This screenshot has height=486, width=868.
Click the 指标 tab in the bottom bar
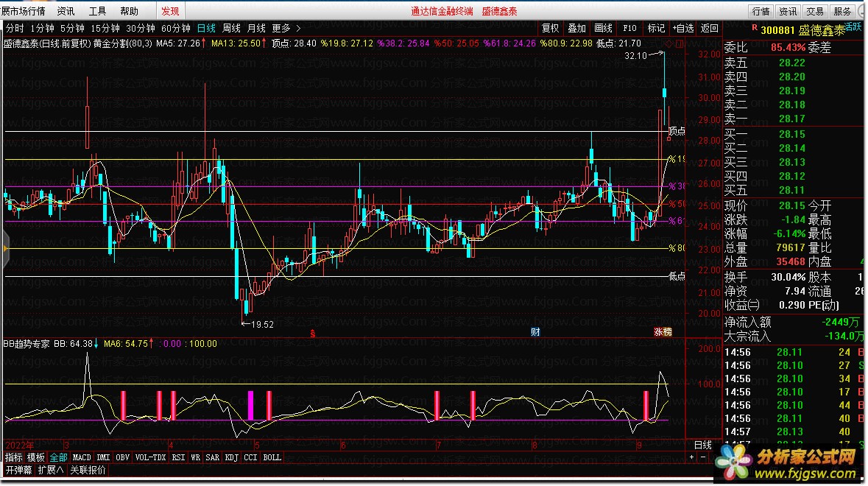pyautogui.click(x=14, y=457)
